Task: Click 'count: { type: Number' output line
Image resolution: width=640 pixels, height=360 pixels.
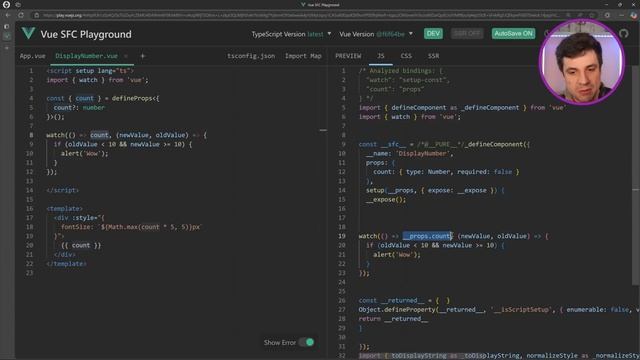Action: (x=446, y=172)
